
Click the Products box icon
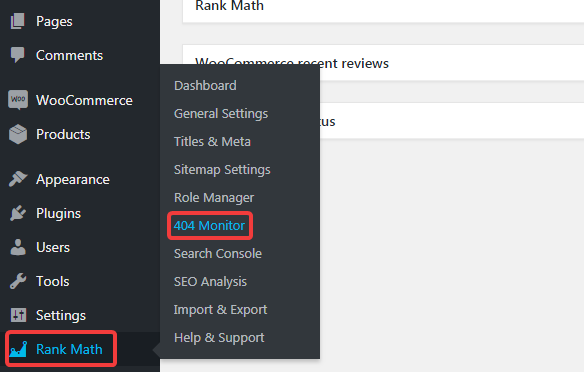coord(18,134)
